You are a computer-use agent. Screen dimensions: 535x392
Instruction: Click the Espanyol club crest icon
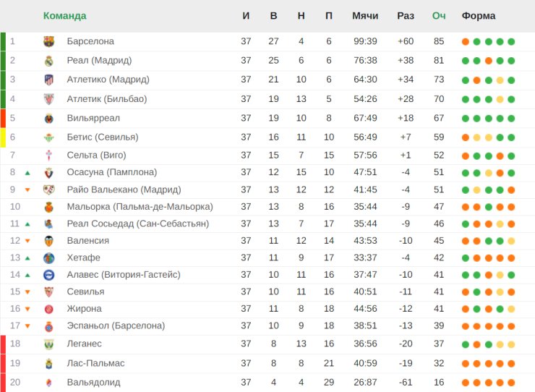point(49,326)
